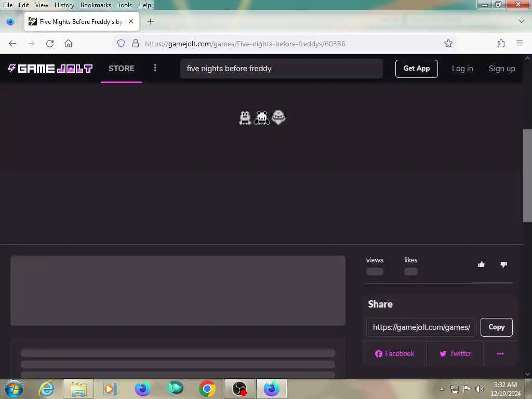Viewport: 532px width, 399px height.
Task: Click the scrollbar down arrow
Action: pyautogui.click(x=527, y=374)
